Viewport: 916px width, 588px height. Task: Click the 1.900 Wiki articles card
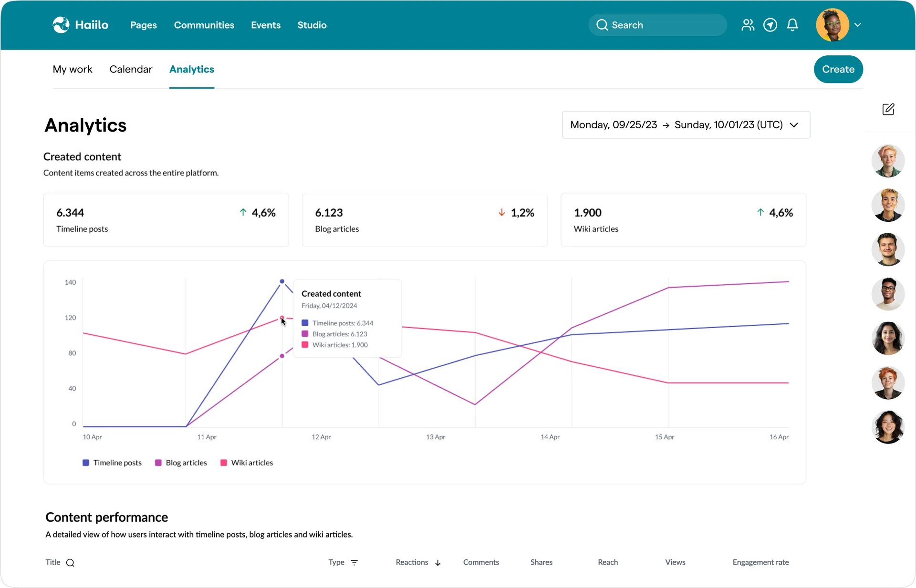coord(683,220)
